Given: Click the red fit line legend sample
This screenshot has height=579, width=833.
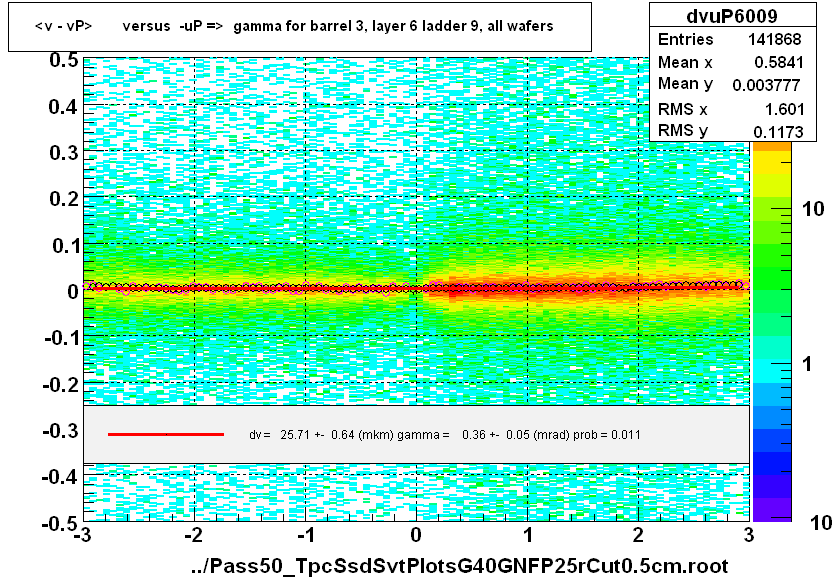Looking at the screenshot, I should tap(166, 435).
